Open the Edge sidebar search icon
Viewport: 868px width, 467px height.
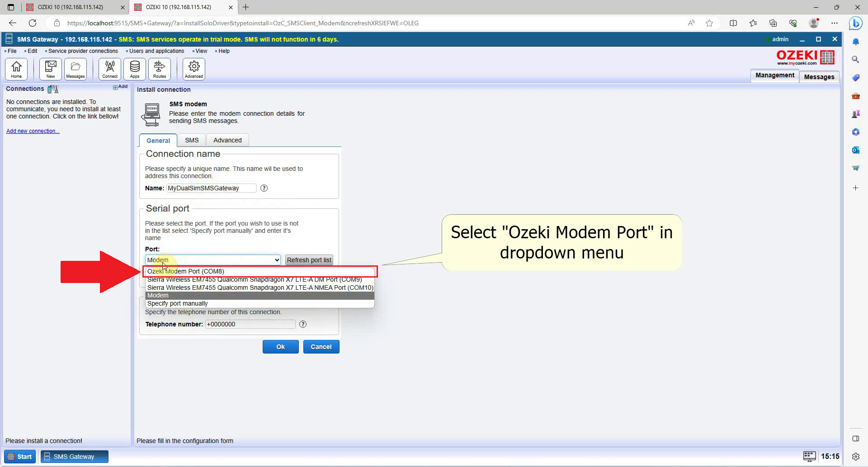coord(855,59)
